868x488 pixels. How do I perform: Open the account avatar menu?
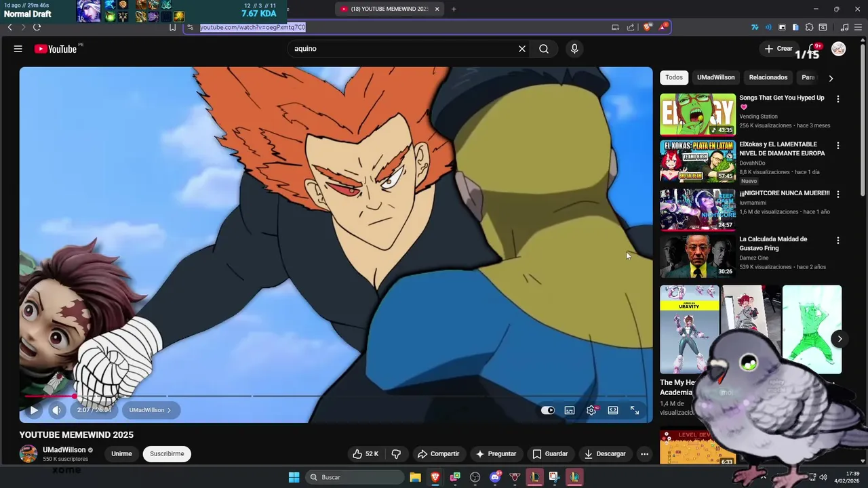[x=839, y=49]
